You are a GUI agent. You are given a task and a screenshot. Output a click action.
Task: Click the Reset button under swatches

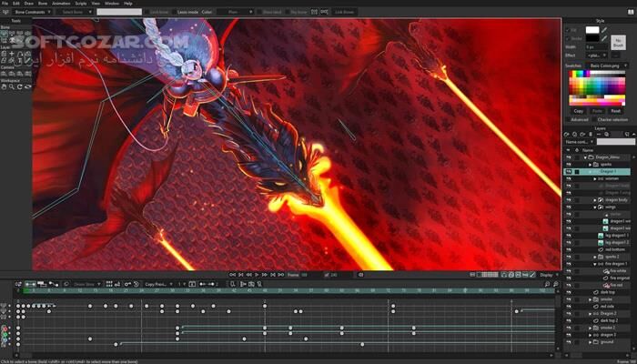point(617,110)
